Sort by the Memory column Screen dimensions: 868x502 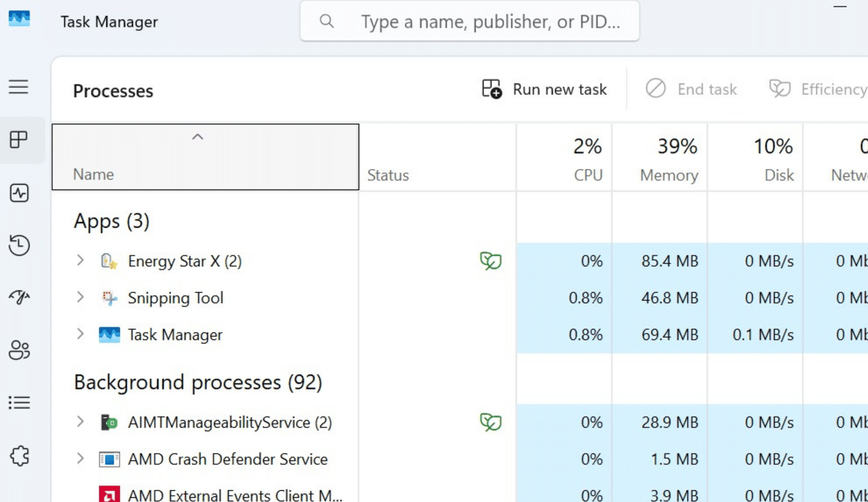pyautogui.click(x=660, y=157)
